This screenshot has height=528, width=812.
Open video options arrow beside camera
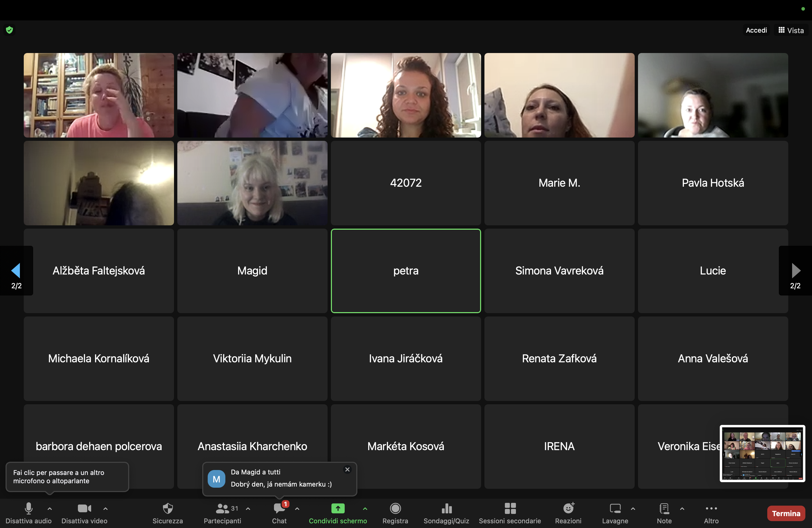pyautogui.click(x=106, y=509)
